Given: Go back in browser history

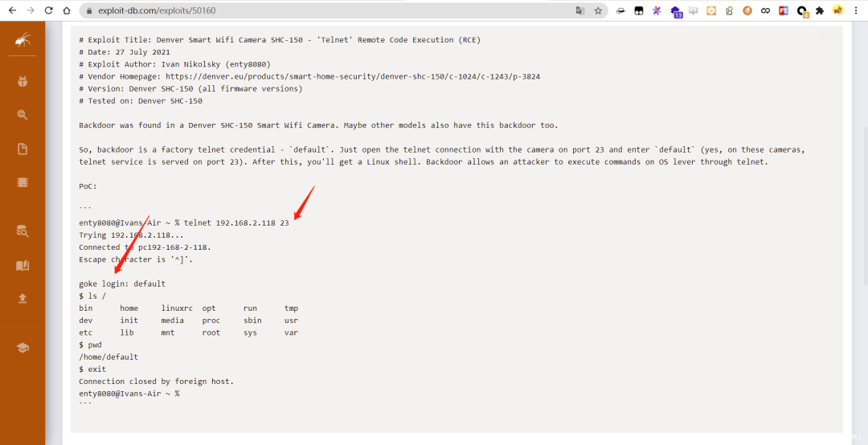Looking at the screenshot, I should (13, 10).
